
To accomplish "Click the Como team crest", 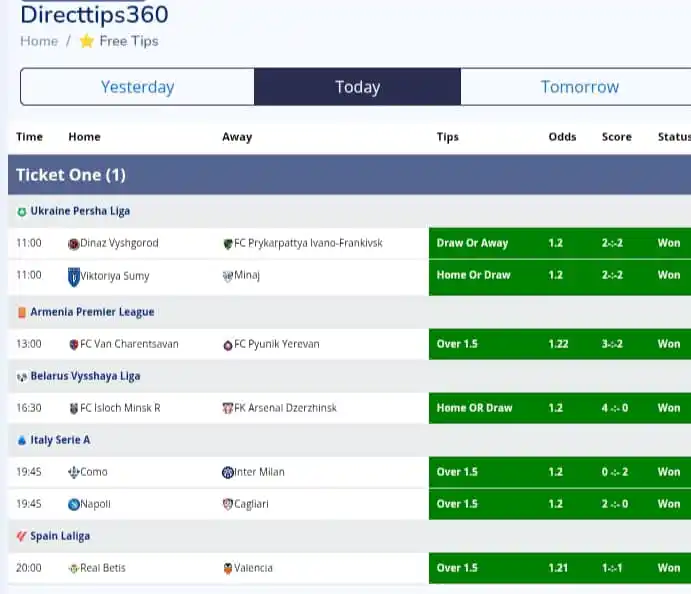I will [x=74, y=472].
